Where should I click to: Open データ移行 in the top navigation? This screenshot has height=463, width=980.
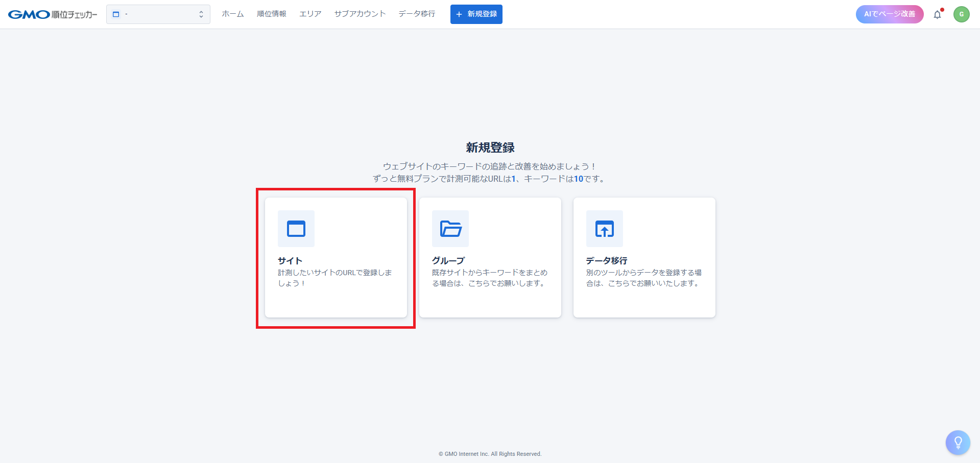coord(417,14)
